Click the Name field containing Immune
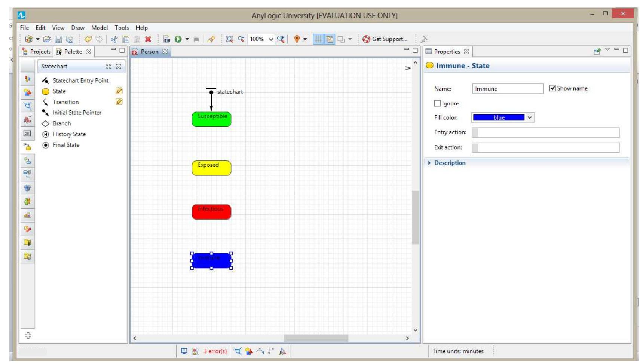Viewport: 643px width, 364px height. point(508,89)
